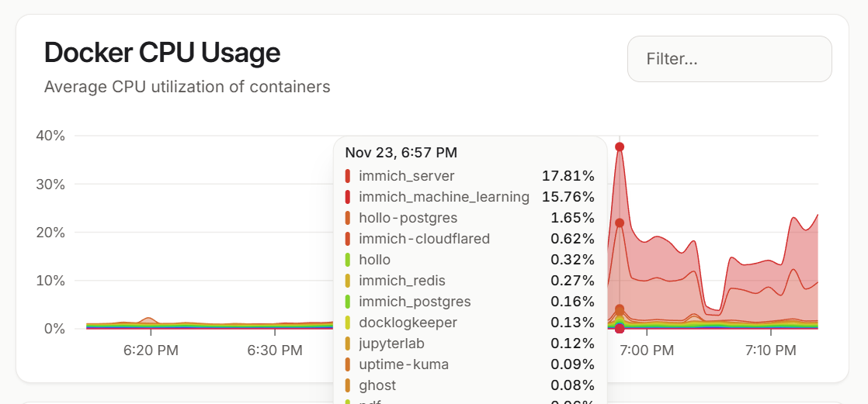Click the uptime-kuma color marker

(x=348, y=364)
